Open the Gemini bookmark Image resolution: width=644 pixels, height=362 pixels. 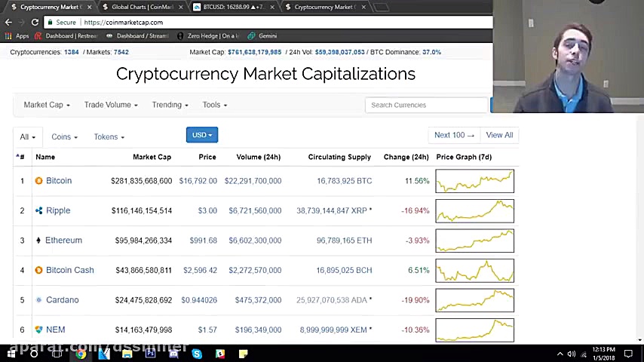tap(262, 35)
